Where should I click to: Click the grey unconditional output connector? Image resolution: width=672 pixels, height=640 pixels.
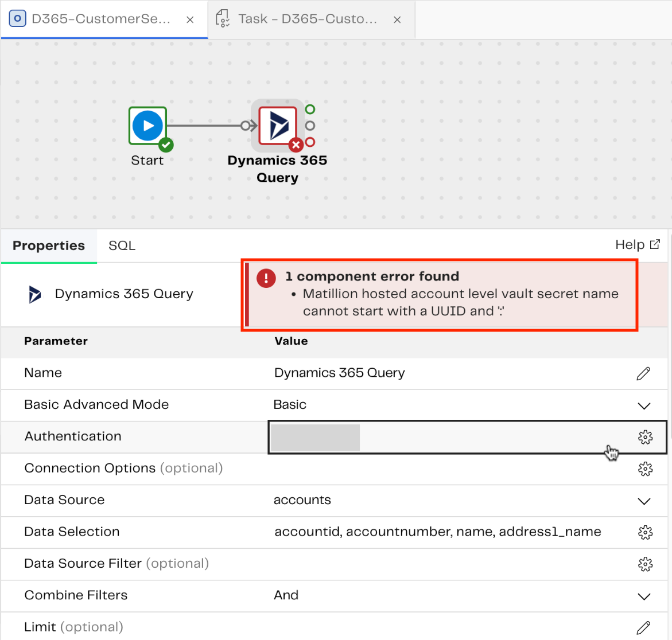310,126
